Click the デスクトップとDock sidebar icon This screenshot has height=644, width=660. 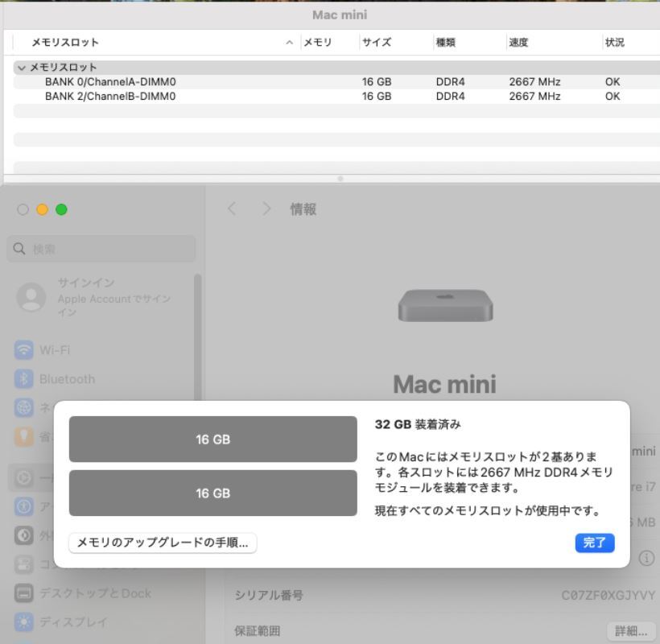tap(24, 593)
